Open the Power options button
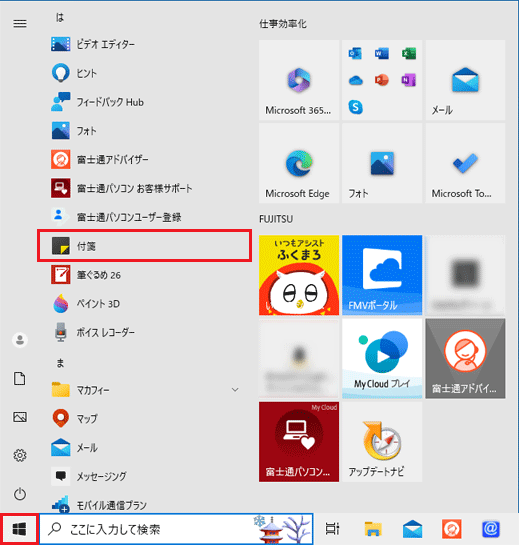 pyautogui.click(x=20, y=494)
